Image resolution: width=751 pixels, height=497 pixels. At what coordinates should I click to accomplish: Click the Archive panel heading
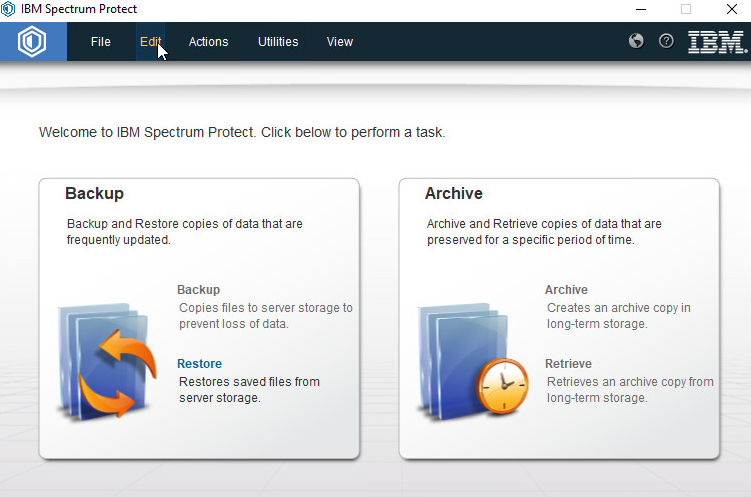coord(453,194)
